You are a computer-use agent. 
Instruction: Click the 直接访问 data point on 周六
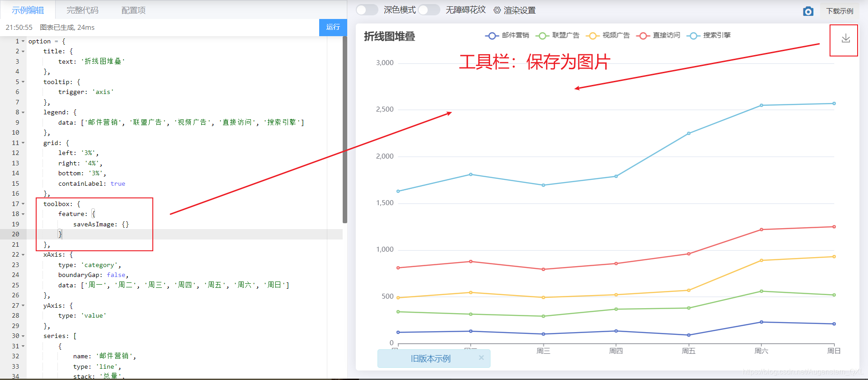point(761,230)
